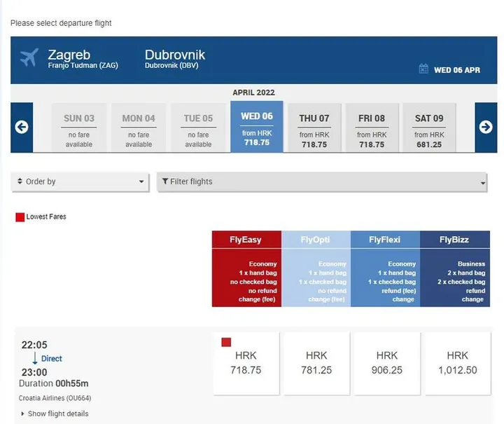504x424 pixels.
Task: Open the Order by dropdown
Action: tap(80, 182)
